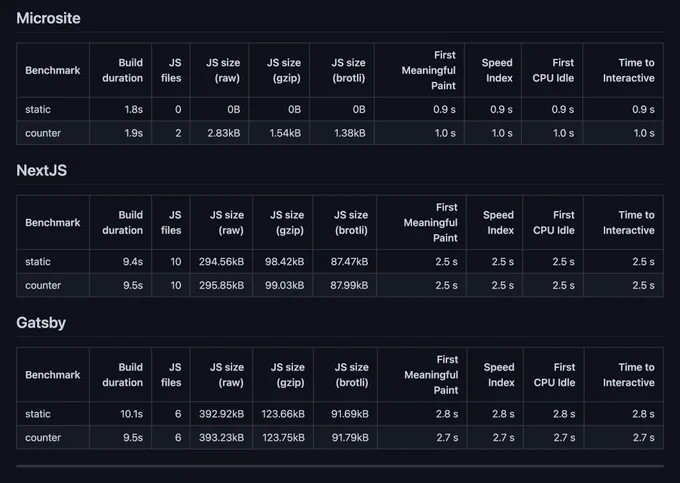The width and height of the screenshot is (680, 483).
Task: Select the static row label in NextJS table
Action: click(x=38, y=261)
